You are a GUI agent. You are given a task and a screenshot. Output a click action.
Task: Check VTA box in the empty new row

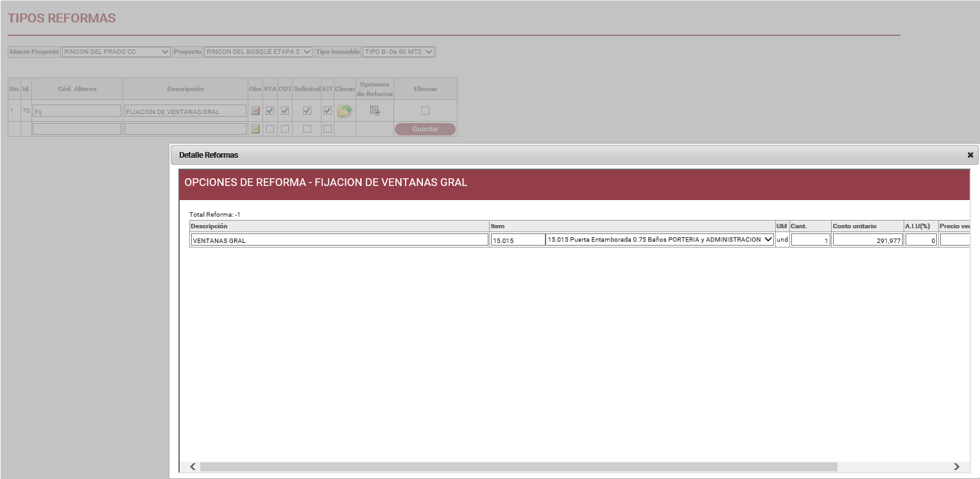(x=270, y=129)
